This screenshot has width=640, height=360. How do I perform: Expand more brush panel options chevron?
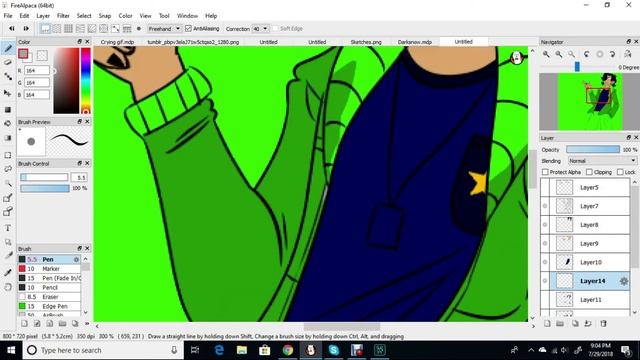pyautogui.click(x=87, y=324)
